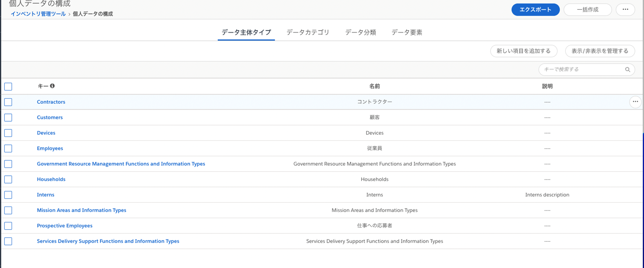Open 表示/非表示を管理する settings
644x268 pixels.
pos(600,51)
